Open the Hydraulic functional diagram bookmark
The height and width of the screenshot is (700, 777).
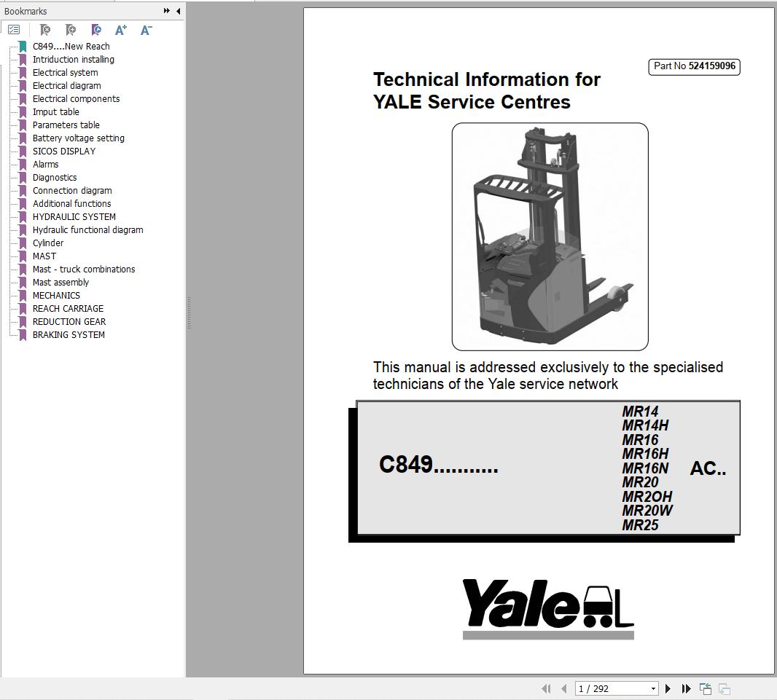(x=87, y=230)
